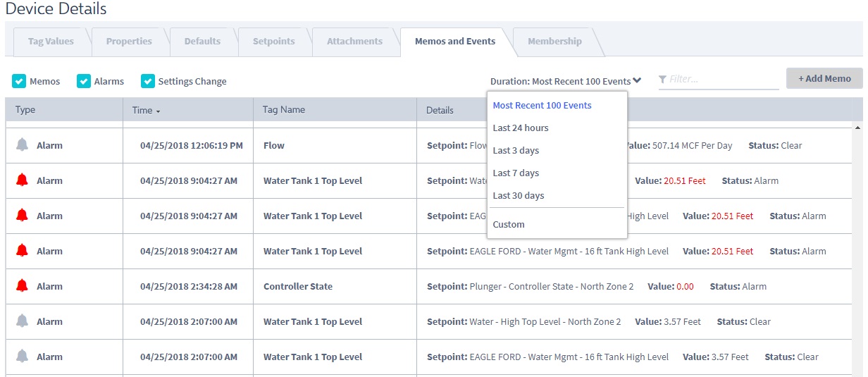Toggle the Settings Change checkbox

pyautogui.click(x=148, y=81)
